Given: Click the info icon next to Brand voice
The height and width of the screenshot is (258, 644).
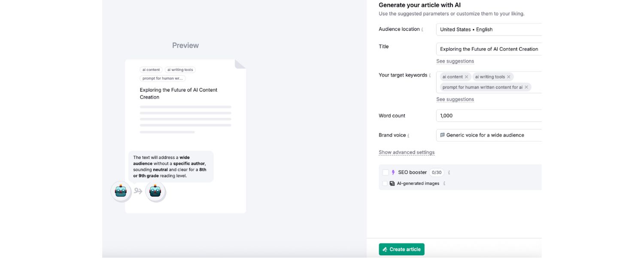Looking at the screenshot, I should 408,135.
